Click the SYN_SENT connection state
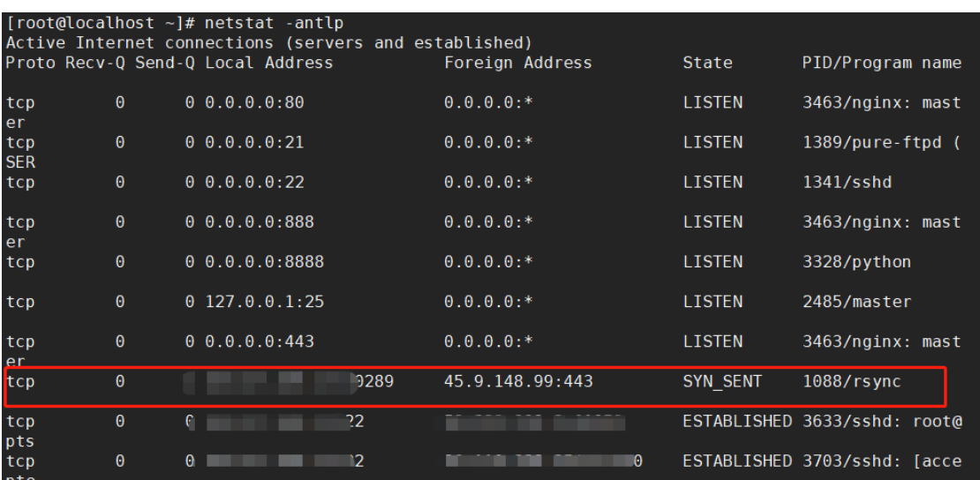Viewport: 980px width, 480px height. (722, 382)
